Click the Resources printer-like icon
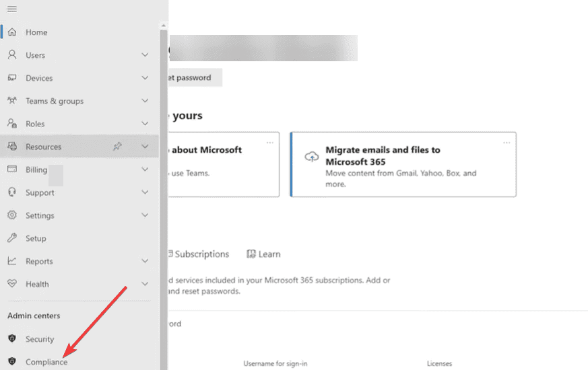The width and height of the screenshot is (588, 370). (12, 147)
